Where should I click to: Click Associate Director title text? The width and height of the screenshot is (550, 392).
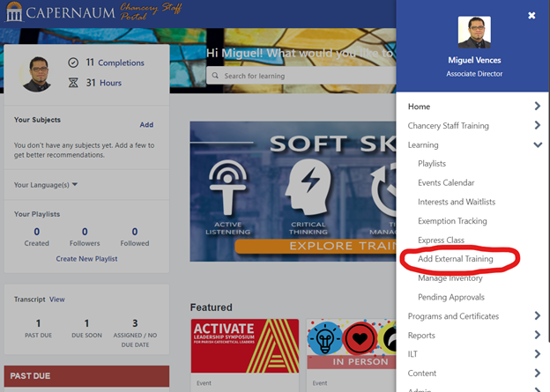[x=474, y=74]
